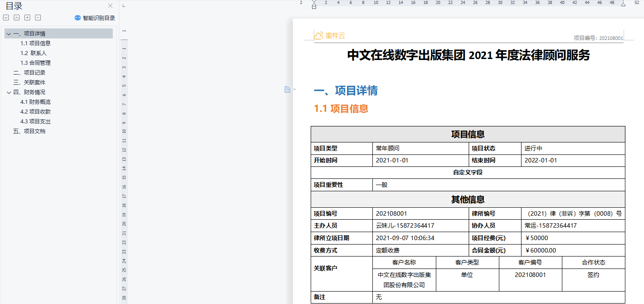The height and width of the screenshot is (304, 644).
Task: Click the document title 中文在线数字出版集团 heading
Action: 468,55
